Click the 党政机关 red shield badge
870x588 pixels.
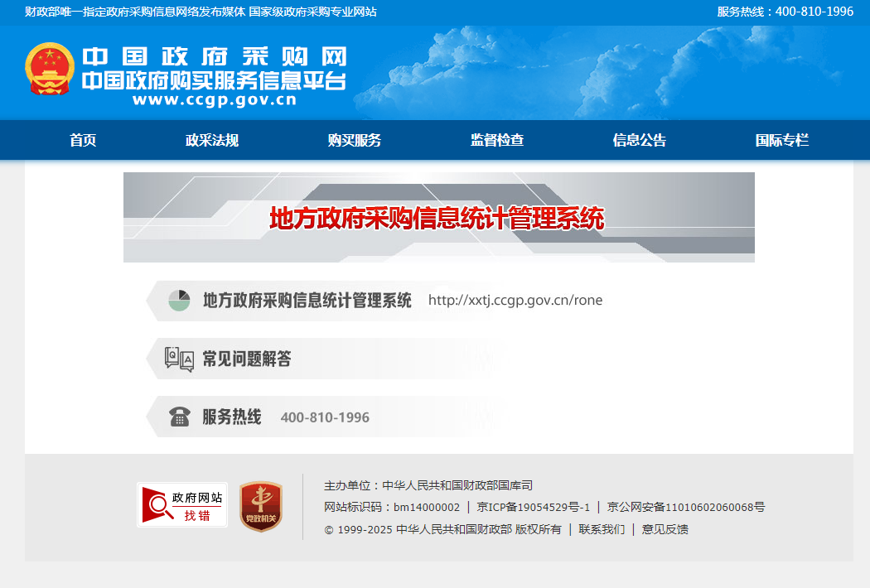click(x=261, y=506)
